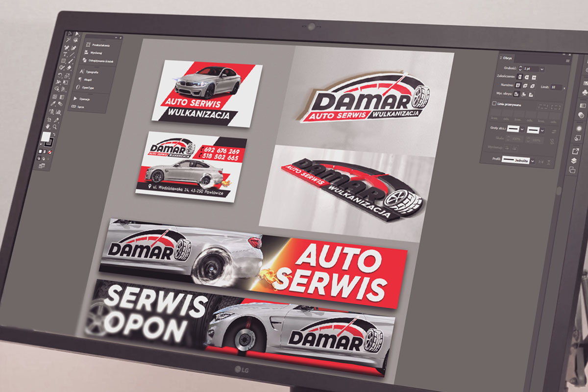Switch to the Obrys tab

[507, 59]
